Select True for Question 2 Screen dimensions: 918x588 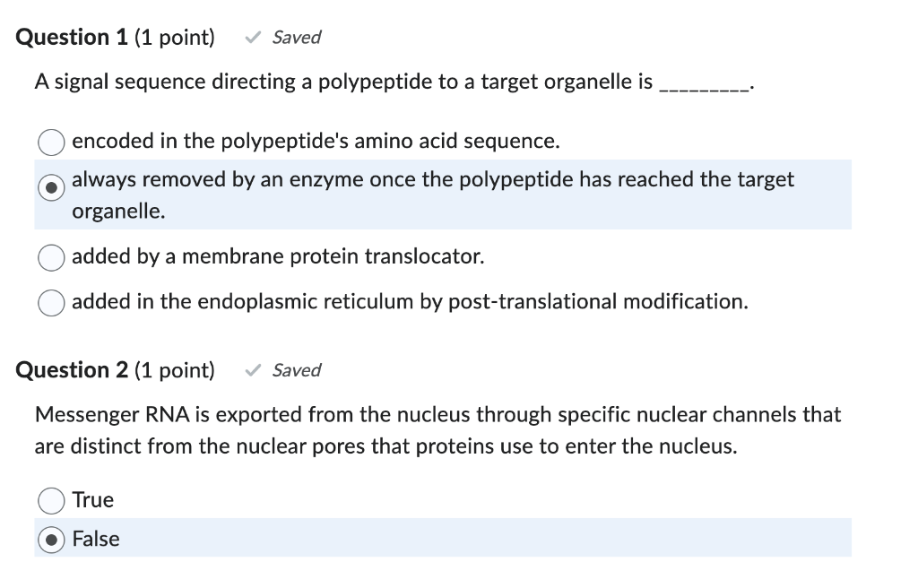(50, 500)
